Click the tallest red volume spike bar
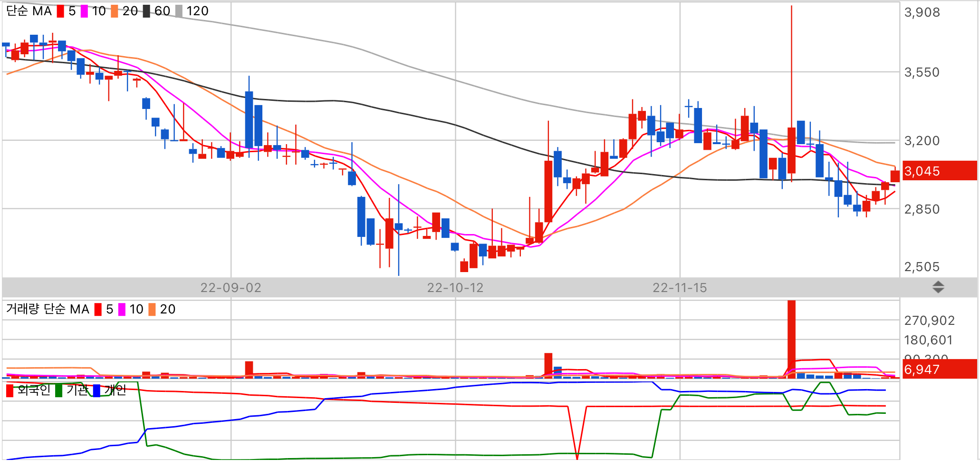 [x=791, y=340]
